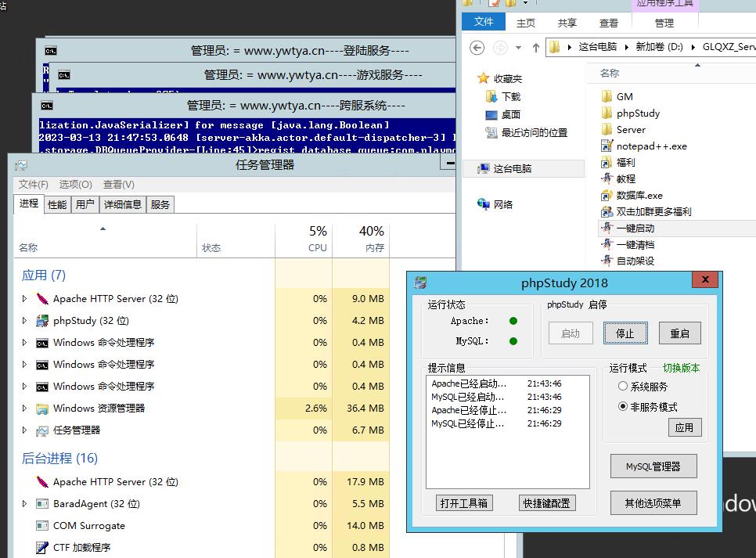Select the 非服务模式 radio button
The width and height of the screenshot is (756, 558).
click(x=623, y=406)
